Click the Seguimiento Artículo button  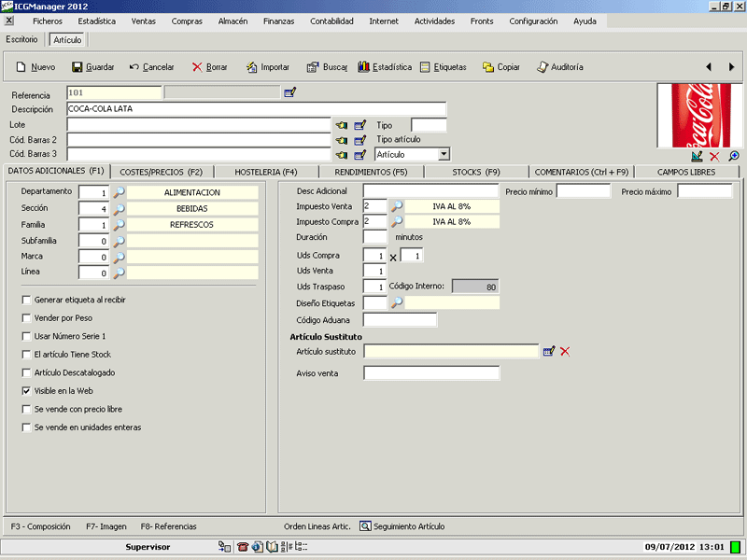coord(402,526)
